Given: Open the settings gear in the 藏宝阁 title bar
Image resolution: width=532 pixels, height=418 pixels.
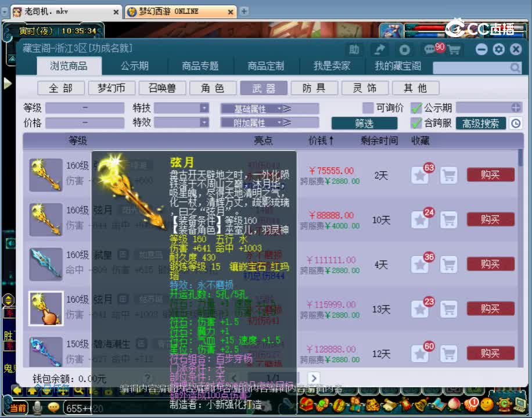Looking at the screenshot, I should pyautogui.click(x=498, y=49).
